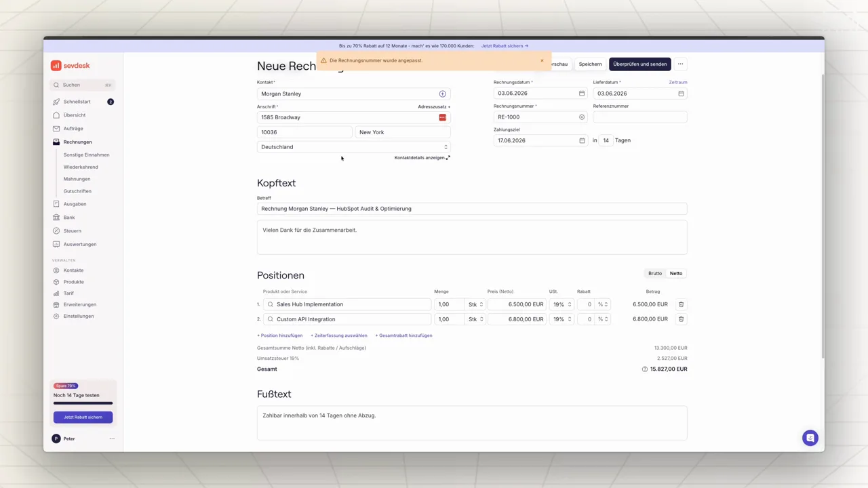
Task: Switch price display to Brutto
Action: point(655,274)
